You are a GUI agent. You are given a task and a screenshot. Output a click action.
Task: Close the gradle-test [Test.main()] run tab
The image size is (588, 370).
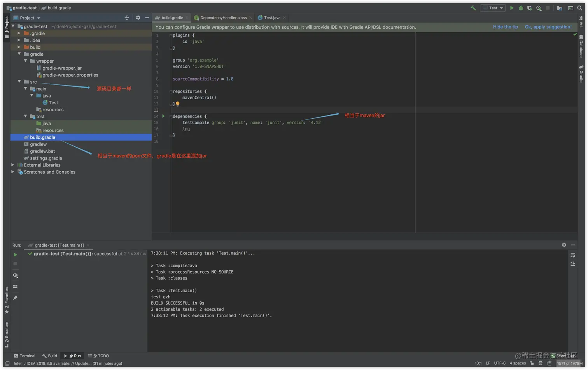click(x=88, y=245)
